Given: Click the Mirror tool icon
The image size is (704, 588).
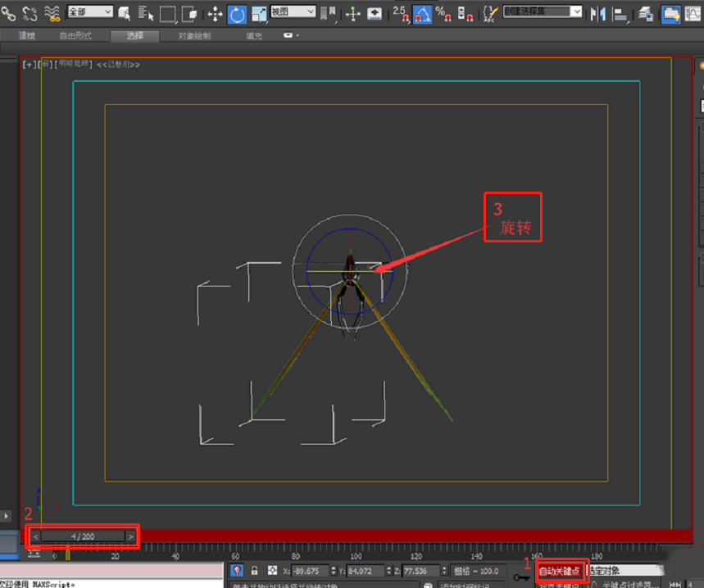Looking at the screenshot, I should (598, 14).
